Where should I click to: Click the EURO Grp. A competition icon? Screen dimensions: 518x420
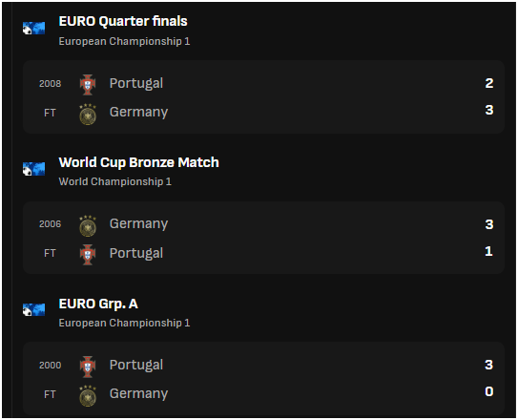click(x=33, y=309)
